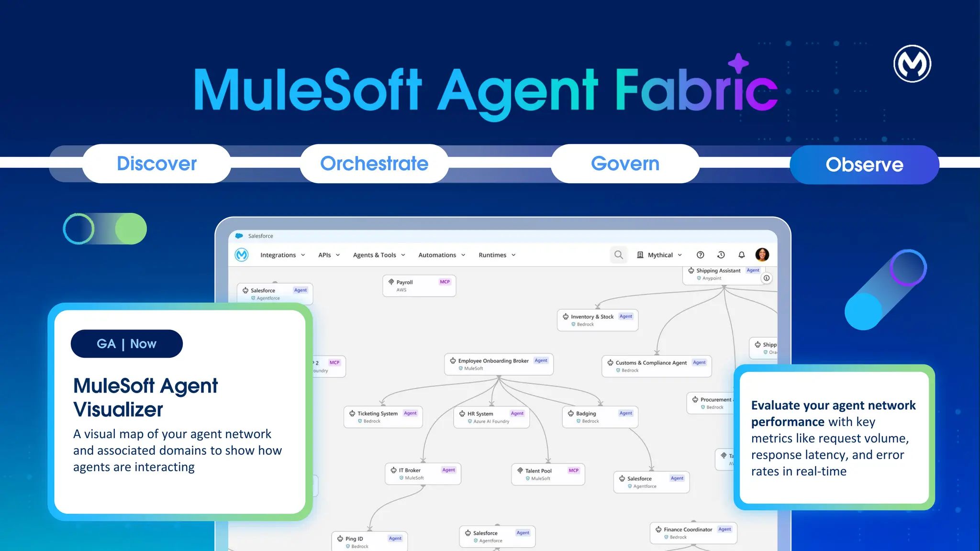This screenshot has width=980, height=551.
Task: Click the HR System agent icon
Action: (x=462, y=414)
